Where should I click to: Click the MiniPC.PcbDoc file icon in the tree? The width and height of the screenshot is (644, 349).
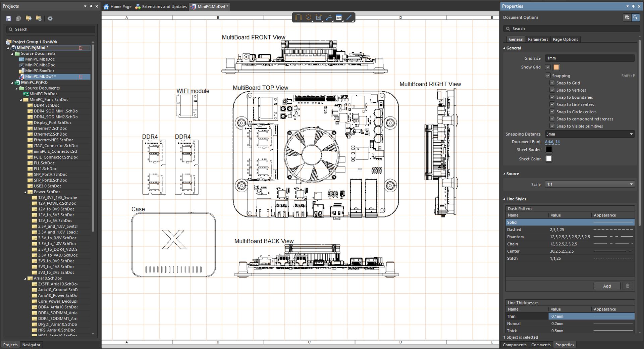(x=26, y=94)
